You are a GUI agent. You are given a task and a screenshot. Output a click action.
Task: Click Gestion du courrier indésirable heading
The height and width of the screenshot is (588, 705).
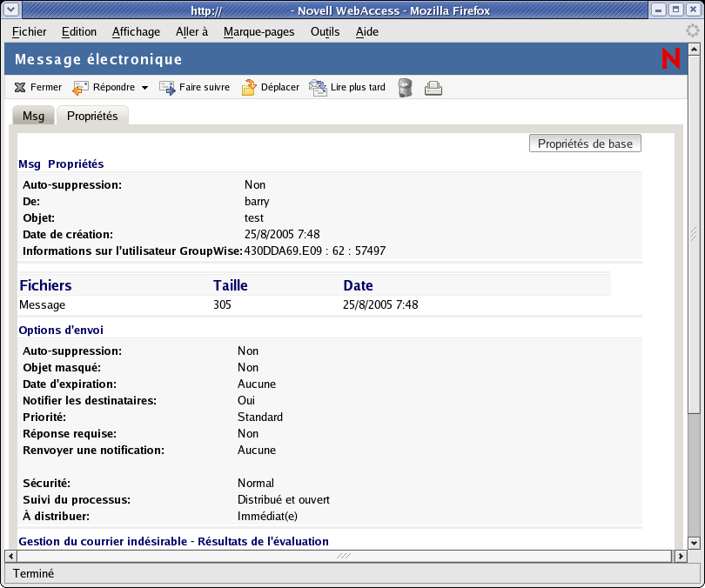(x=173, y=541)
